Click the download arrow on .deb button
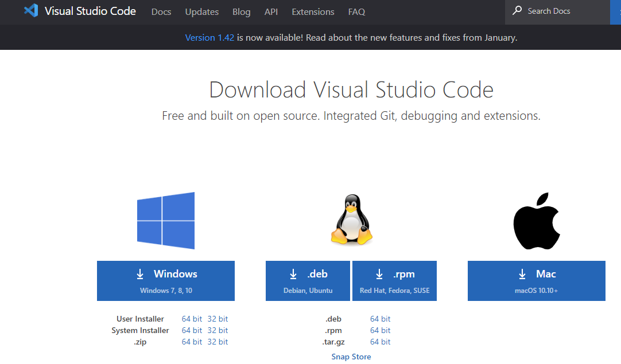621x364 pixels. coord(293,274)
